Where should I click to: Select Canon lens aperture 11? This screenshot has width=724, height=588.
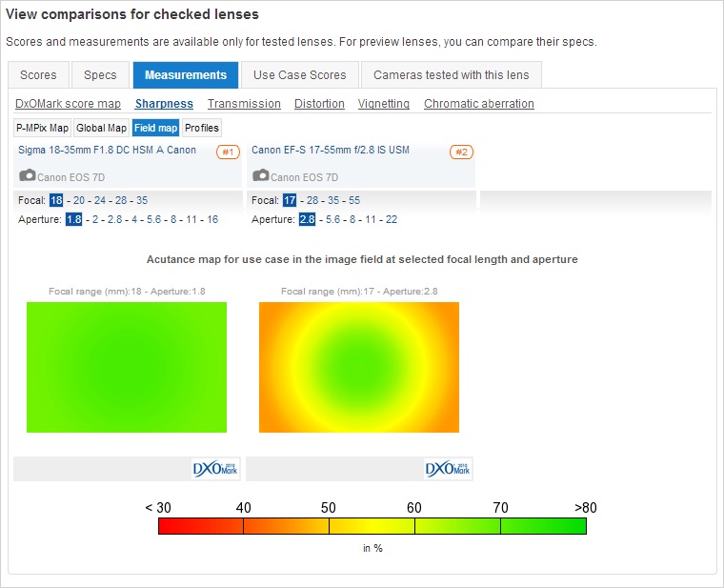coord(371,219)
